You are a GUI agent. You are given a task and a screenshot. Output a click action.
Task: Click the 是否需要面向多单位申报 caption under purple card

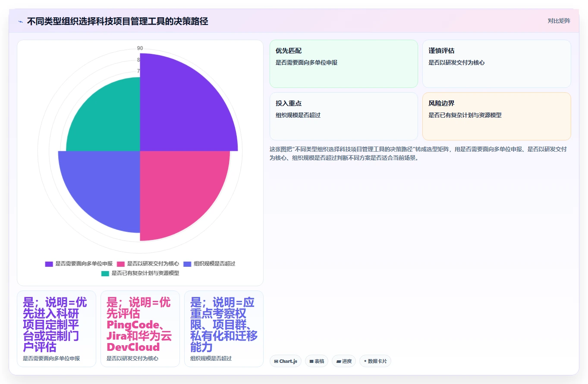point(51,359)
